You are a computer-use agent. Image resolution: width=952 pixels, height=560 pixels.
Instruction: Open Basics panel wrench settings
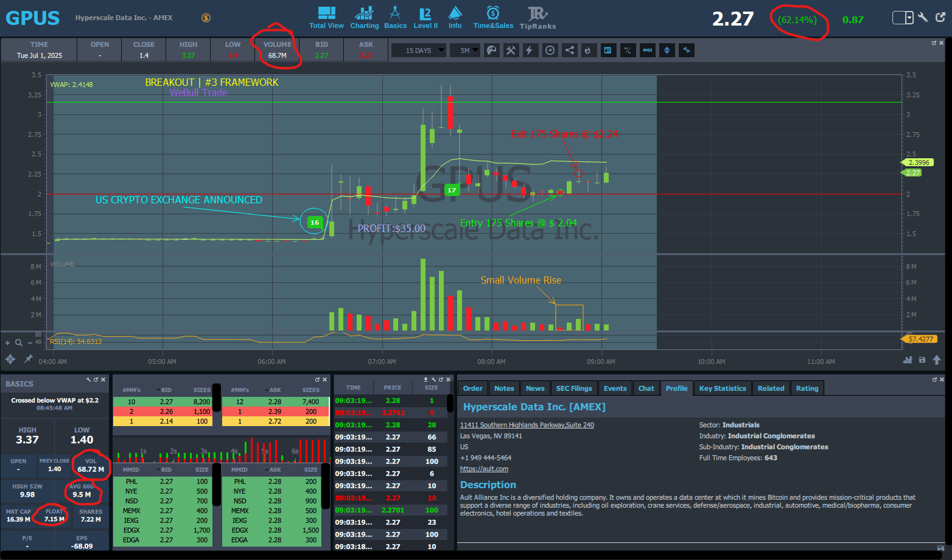[x=88, y=379]
